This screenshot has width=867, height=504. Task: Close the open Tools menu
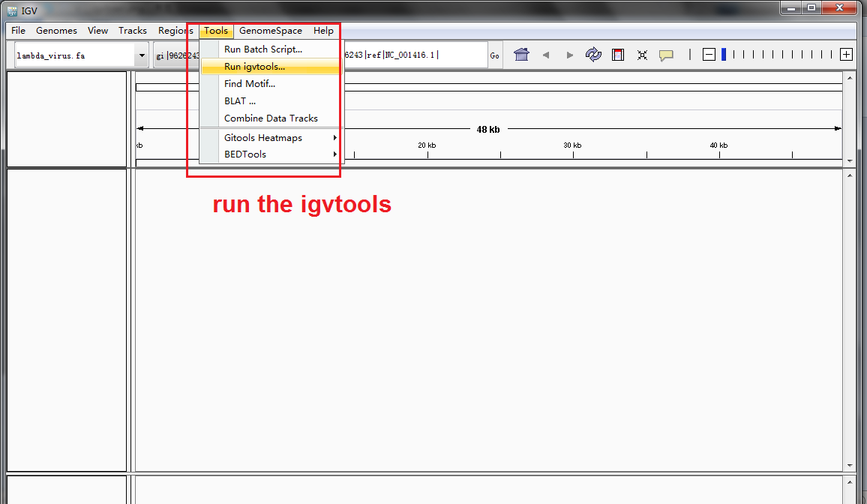tap(216, 31)
